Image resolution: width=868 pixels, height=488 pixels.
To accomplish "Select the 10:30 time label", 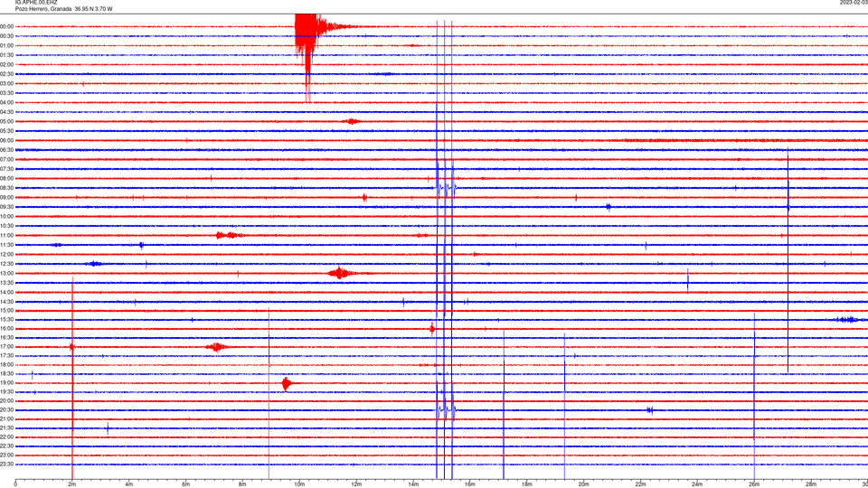I will point(6,226).
